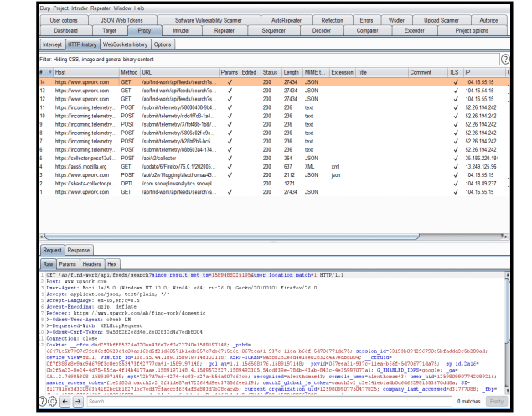This screenshot has height=416, width=532.
Task: Open Software Vulnerability Scanner tab
Action: (209, 20)
